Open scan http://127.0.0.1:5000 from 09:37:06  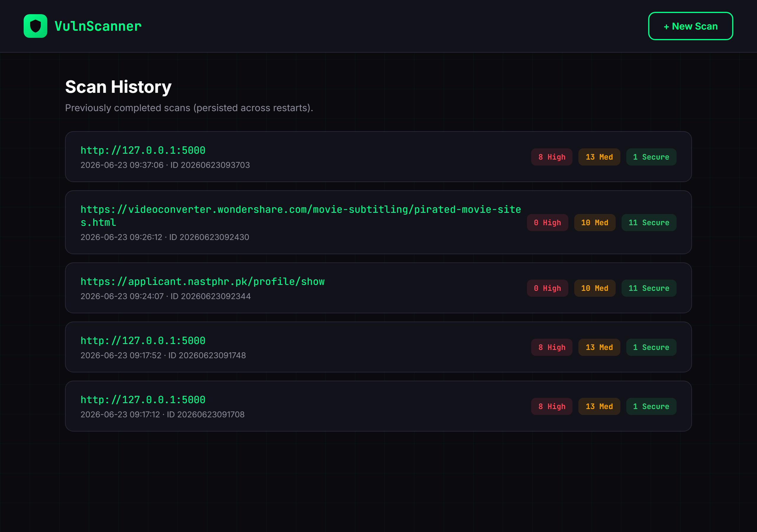(x=378, y=157)
